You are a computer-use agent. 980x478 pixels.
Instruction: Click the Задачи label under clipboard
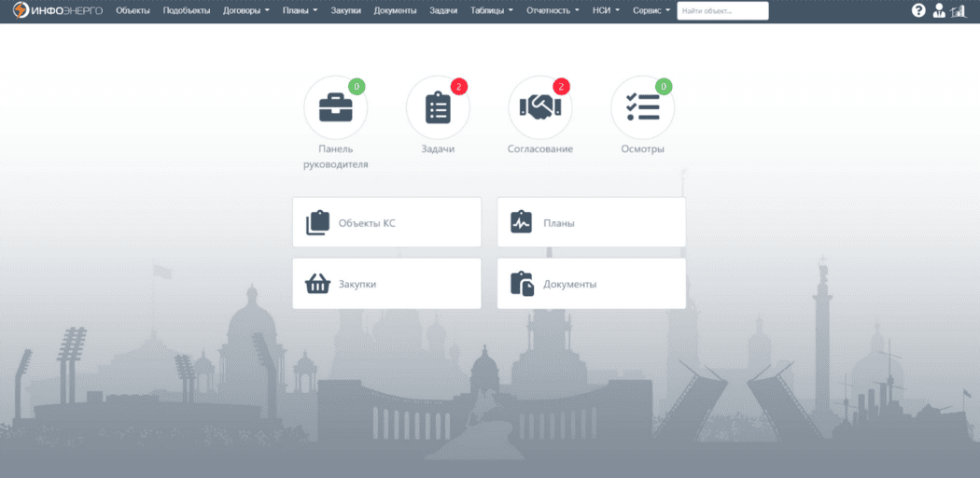click(x=438, y=149)
